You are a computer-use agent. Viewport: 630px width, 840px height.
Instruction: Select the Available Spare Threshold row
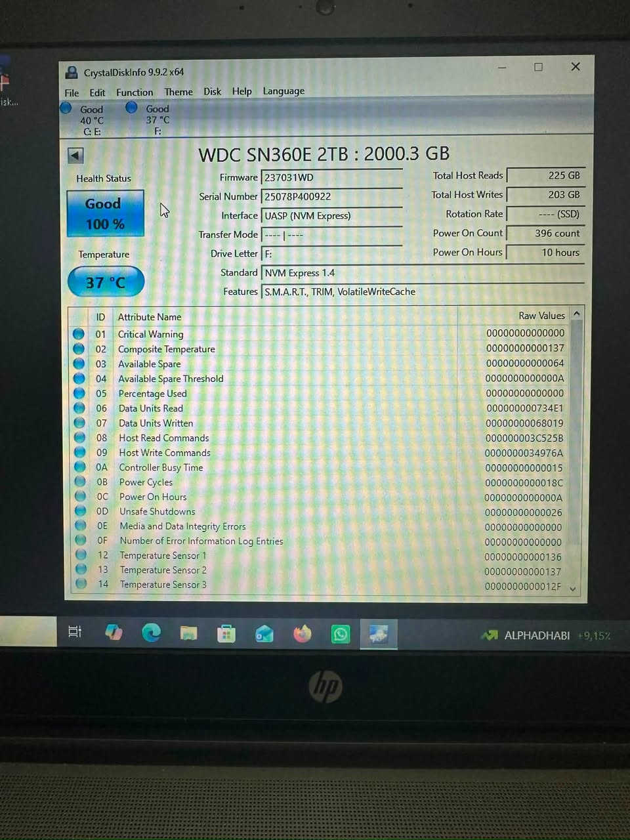pos(319,379)
